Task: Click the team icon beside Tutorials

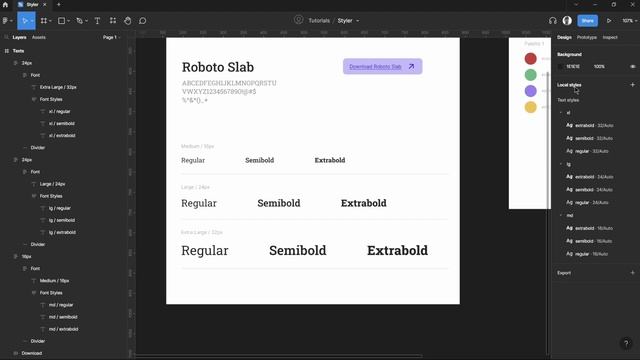Action: coord(299,20)
